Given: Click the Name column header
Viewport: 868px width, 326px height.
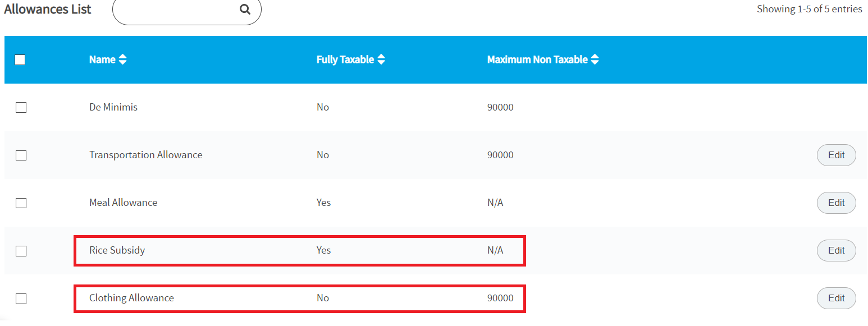Looking at the screenshot, I should (x=102, y=59).
